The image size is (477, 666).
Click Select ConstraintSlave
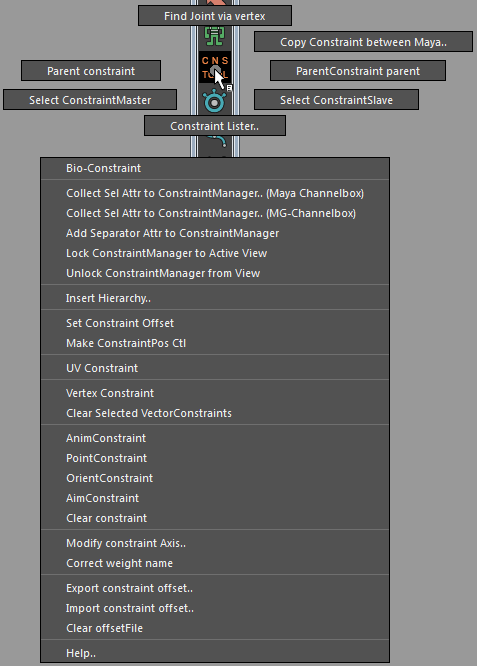coord(336,99)
